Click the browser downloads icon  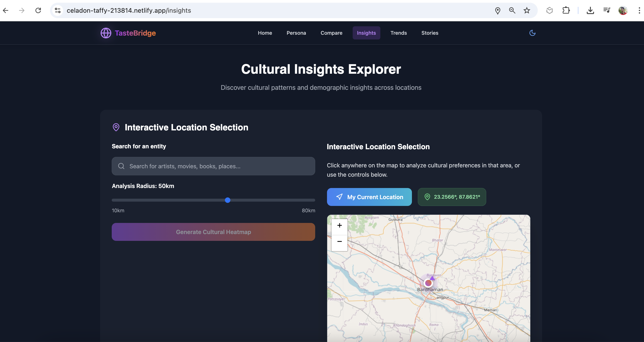(x=590, y=10)
